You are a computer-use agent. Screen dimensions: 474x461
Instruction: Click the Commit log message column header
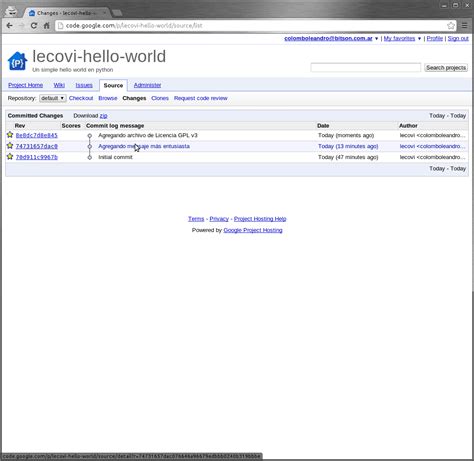pyautogui.click(x=115, y=126)
